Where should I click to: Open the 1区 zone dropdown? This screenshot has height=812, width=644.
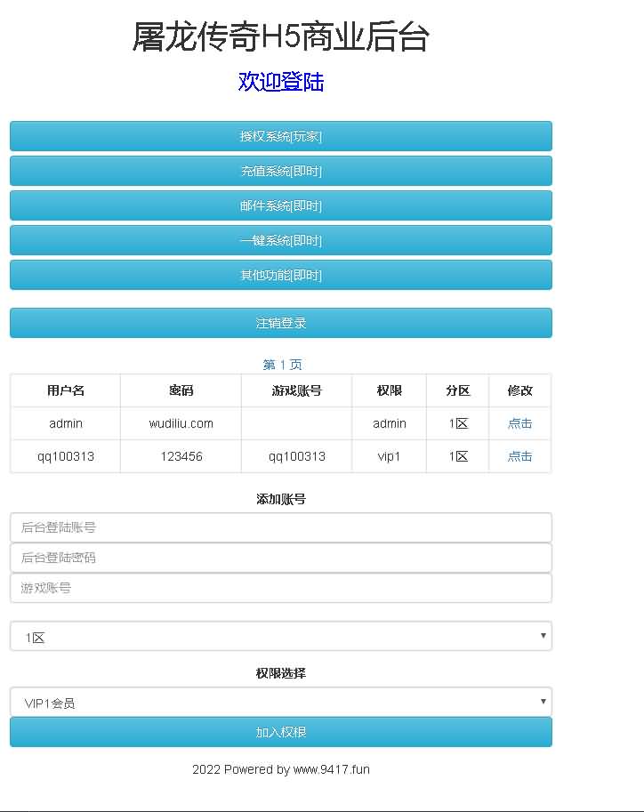[281, 636]
